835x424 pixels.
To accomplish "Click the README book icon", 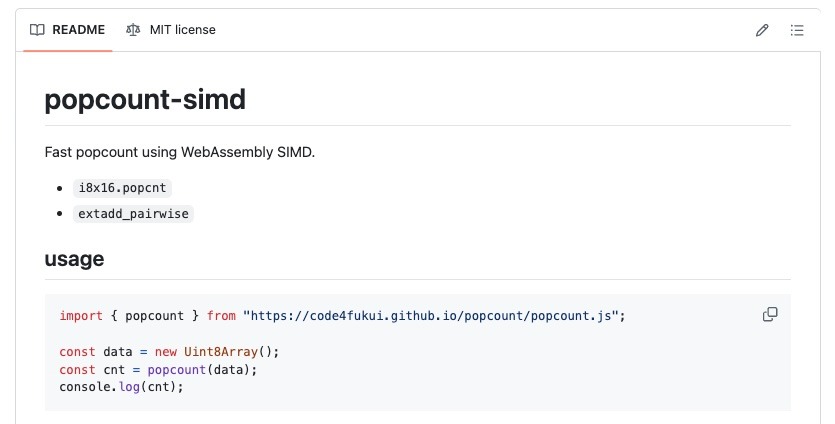I will click(37, 30).
